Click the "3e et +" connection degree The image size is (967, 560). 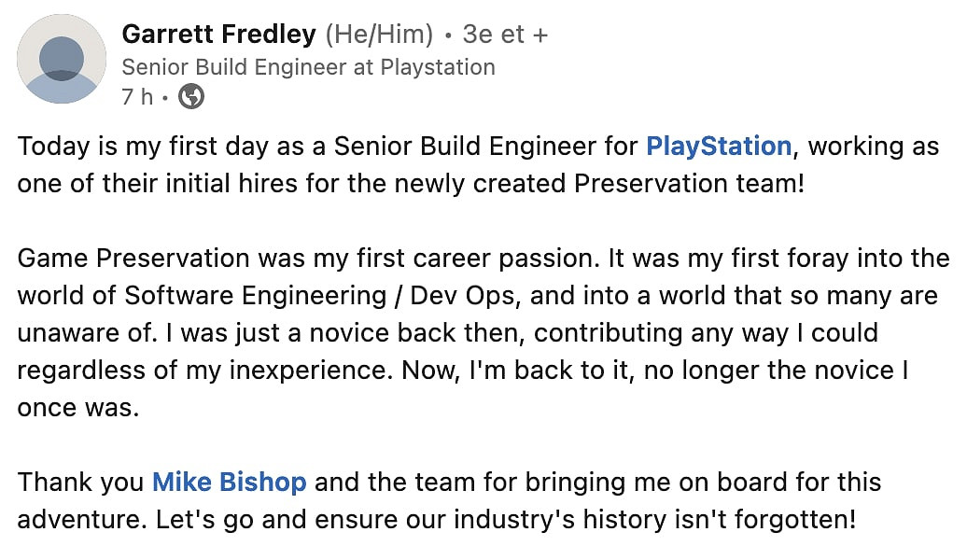tap(505, 35)
